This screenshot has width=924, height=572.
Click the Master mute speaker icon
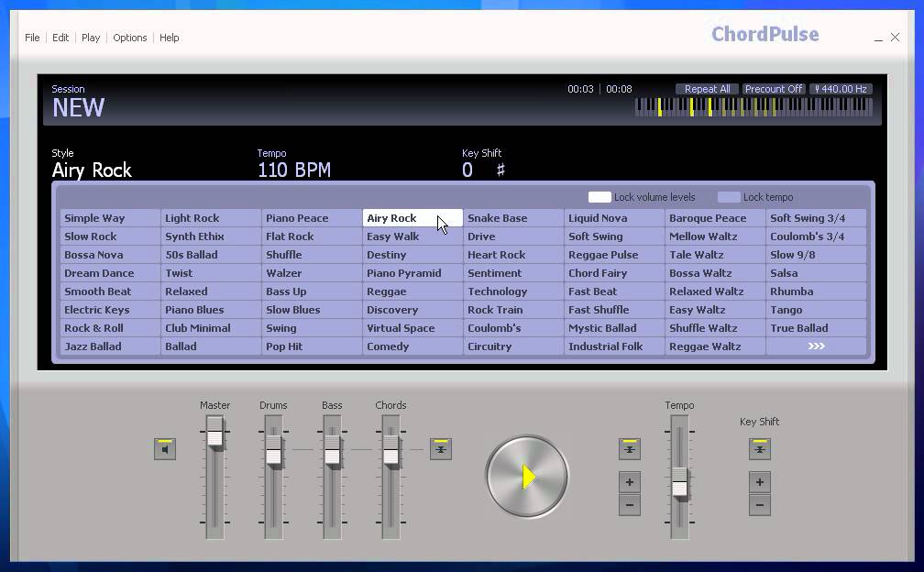165,449
